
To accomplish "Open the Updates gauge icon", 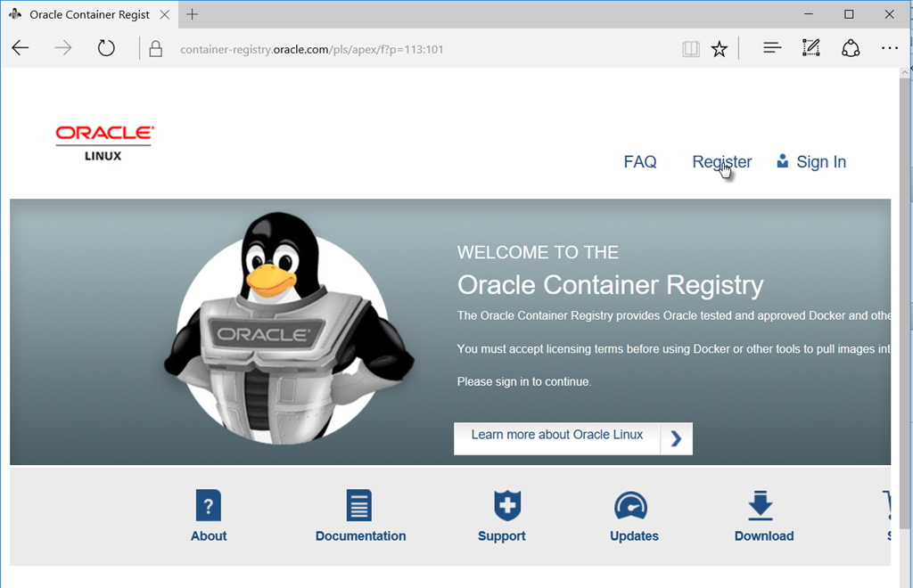I will coord(630,506).
